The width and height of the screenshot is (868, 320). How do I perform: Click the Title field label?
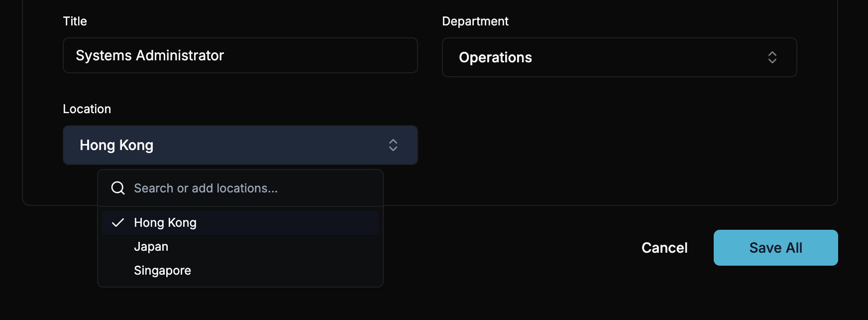pyautogui.click(x=75, y=21)
